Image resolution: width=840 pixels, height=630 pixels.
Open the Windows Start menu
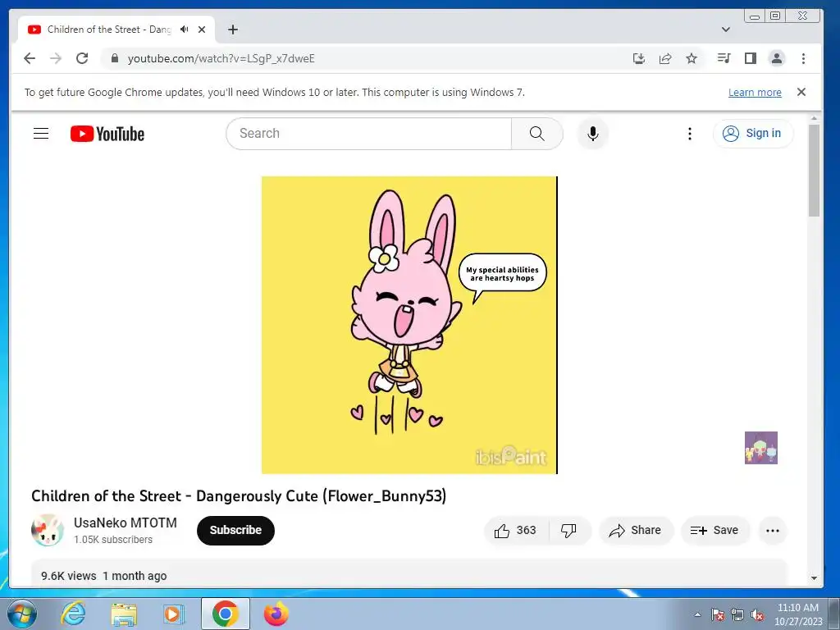click(x=22, y=614)
